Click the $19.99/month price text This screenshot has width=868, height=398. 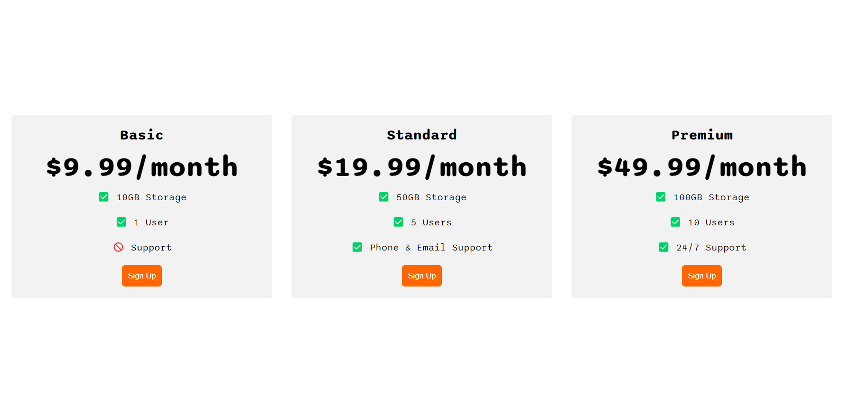coord(422,167)
